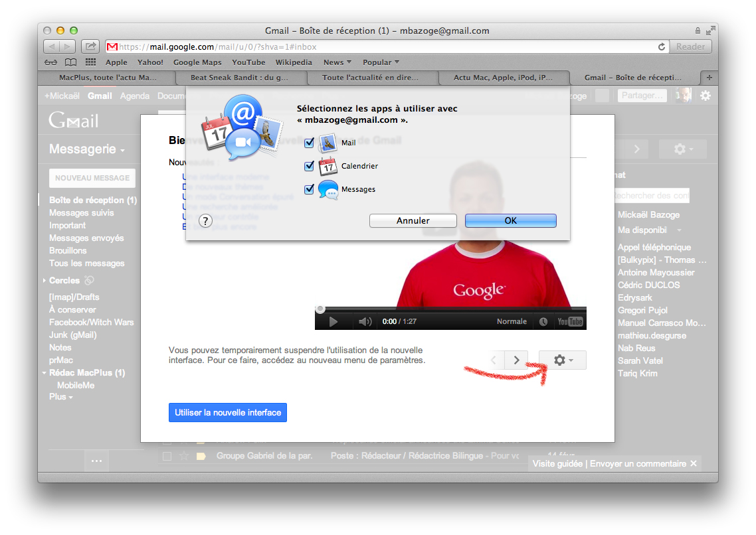Open the Safari share button
756x535 pixels.
click(x=90, y=46)
